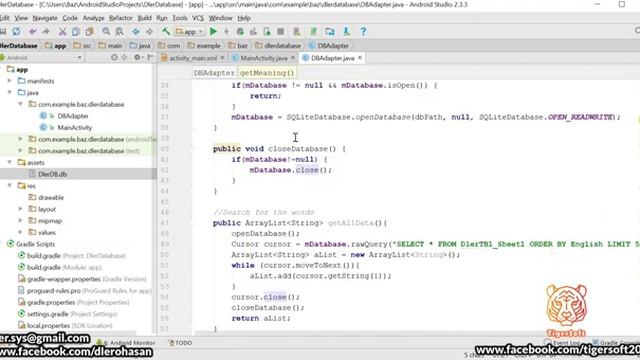
Task: Click the blue Help question mark icon
Action: [x=363, y=31]
